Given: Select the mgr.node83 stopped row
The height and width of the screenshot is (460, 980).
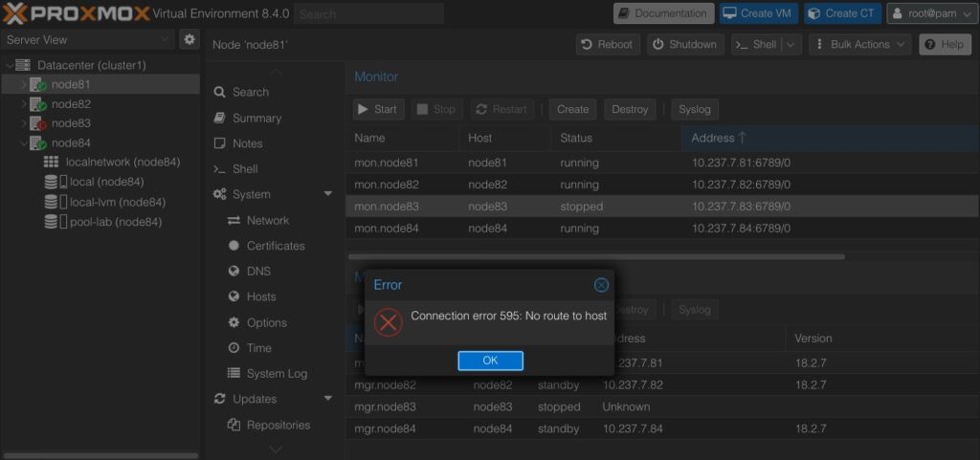Looking at the screenshot, I should pyautogui.click(x=662, y=407).
